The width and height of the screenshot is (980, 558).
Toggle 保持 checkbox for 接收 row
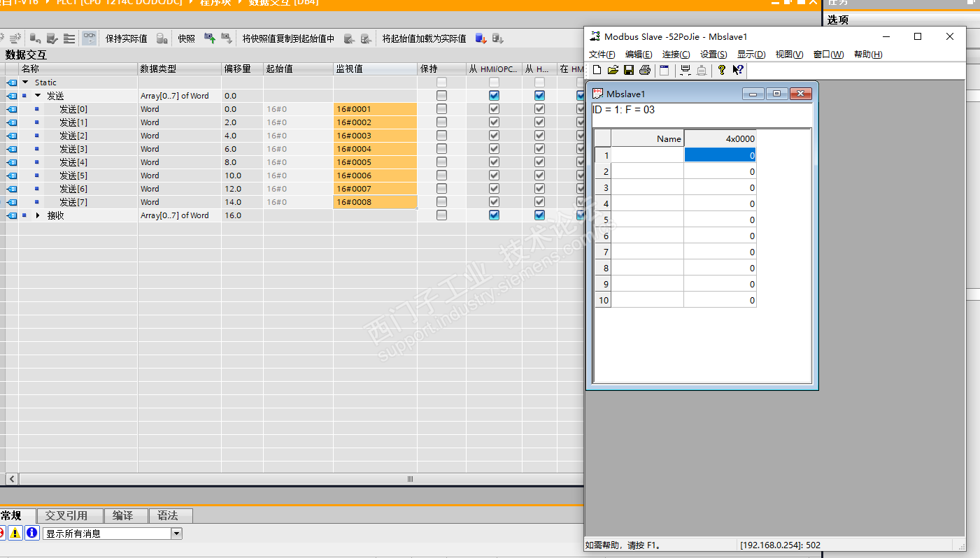441,215
